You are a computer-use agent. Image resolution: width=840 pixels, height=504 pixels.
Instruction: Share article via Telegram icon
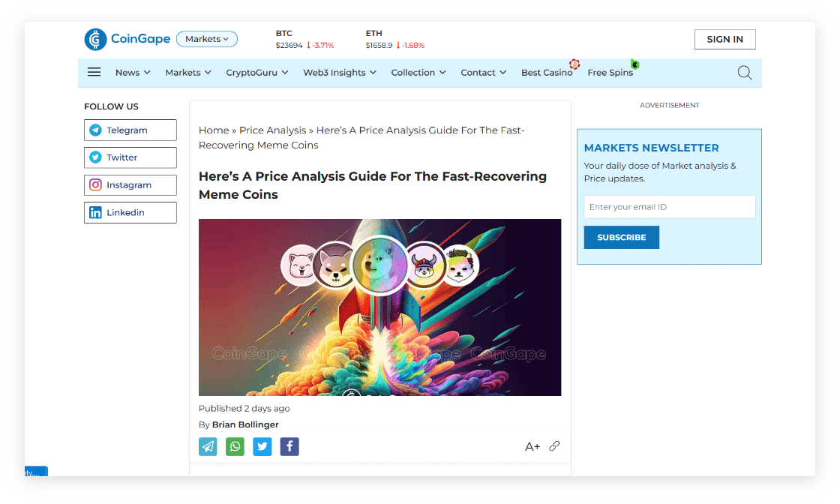coord(208,446)
